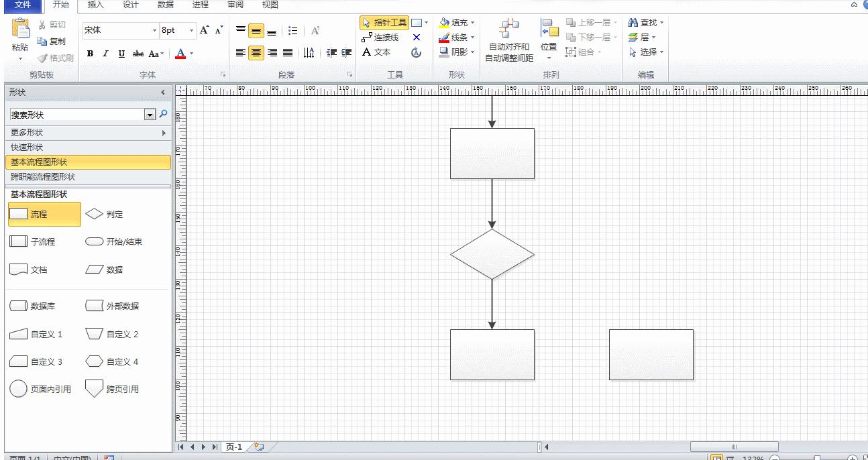
Task: Click the 剪切 (Cut) scissors button
Action: (51, 25)
